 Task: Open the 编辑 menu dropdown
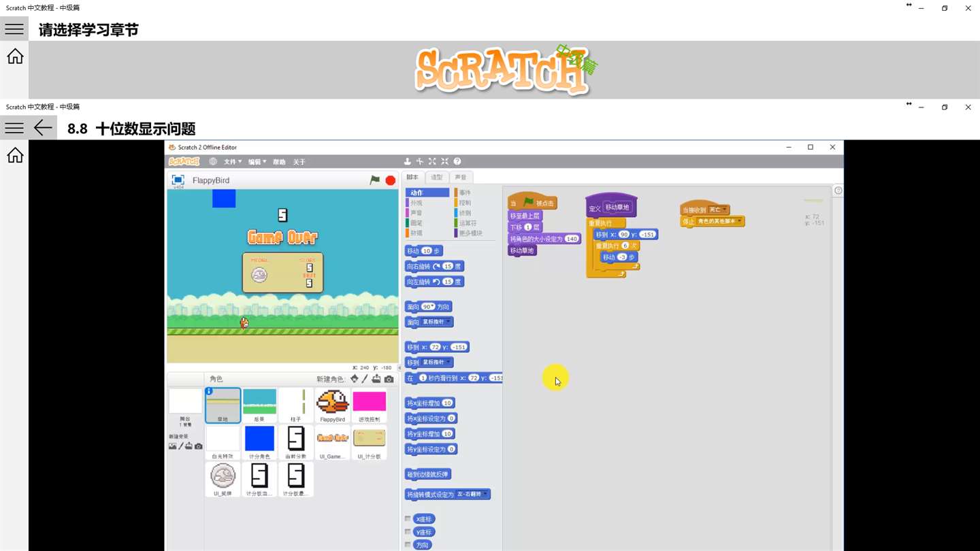click(x=257, y=162)
